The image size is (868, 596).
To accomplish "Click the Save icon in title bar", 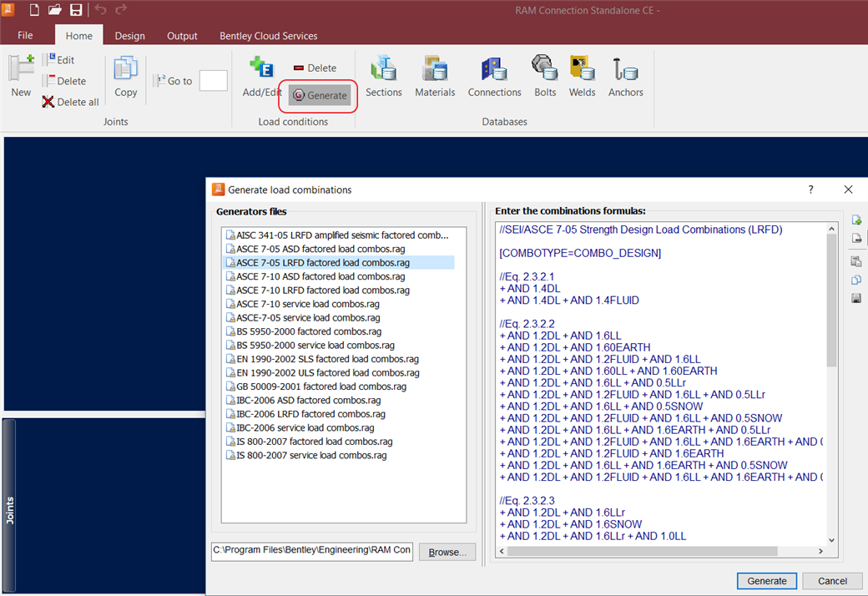I will [x=76, y=10].
